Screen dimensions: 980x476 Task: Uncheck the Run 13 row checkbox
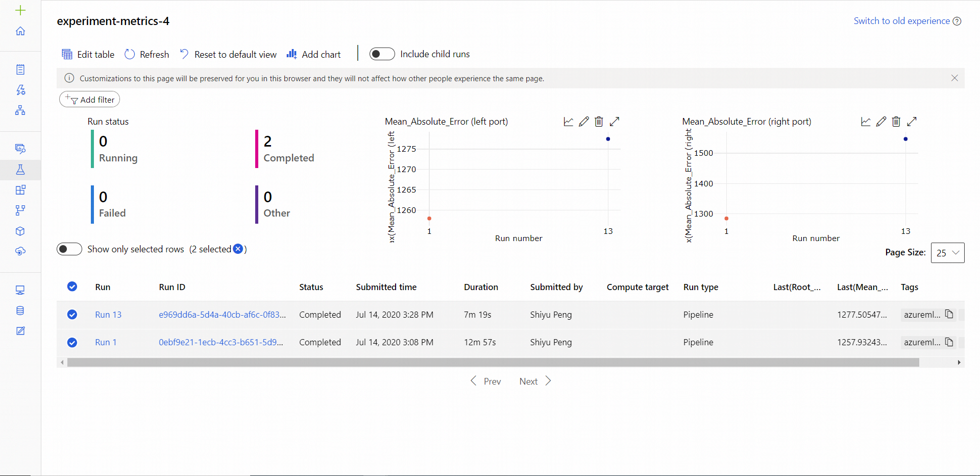click(x=72, y=315)
